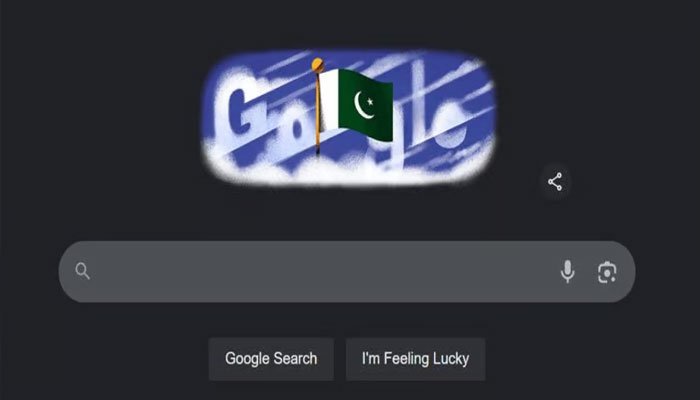
Task: Click the golden ball atop the flagpole
Action: 317,65
